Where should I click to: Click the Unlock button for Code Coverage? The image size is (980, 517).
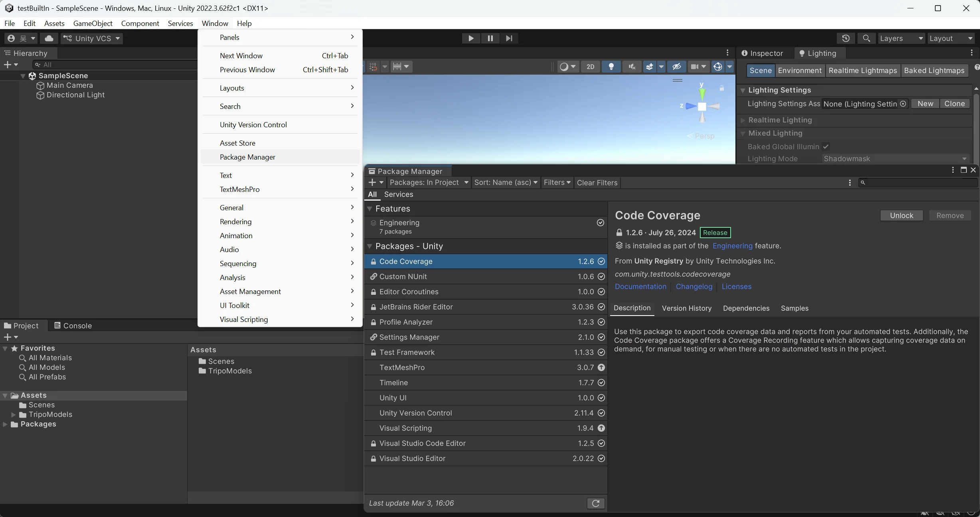tap(901, 215)
